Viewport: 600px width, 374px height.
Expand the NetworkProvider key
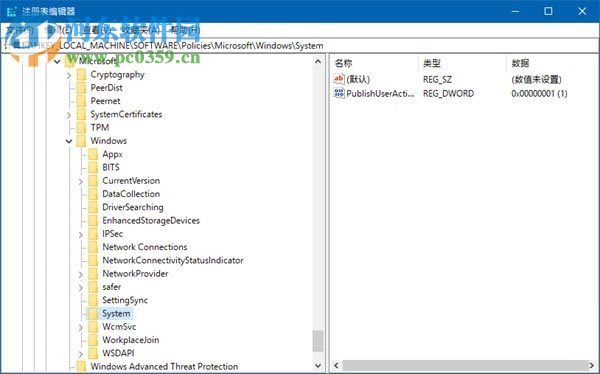(81, 274)
